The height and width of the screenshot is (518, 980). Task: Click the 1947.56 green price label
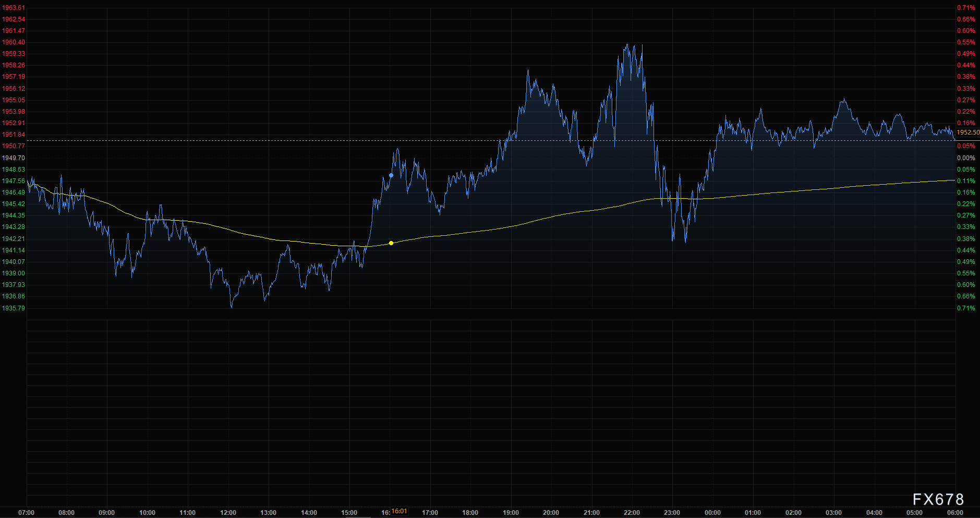tap(14, 181)
